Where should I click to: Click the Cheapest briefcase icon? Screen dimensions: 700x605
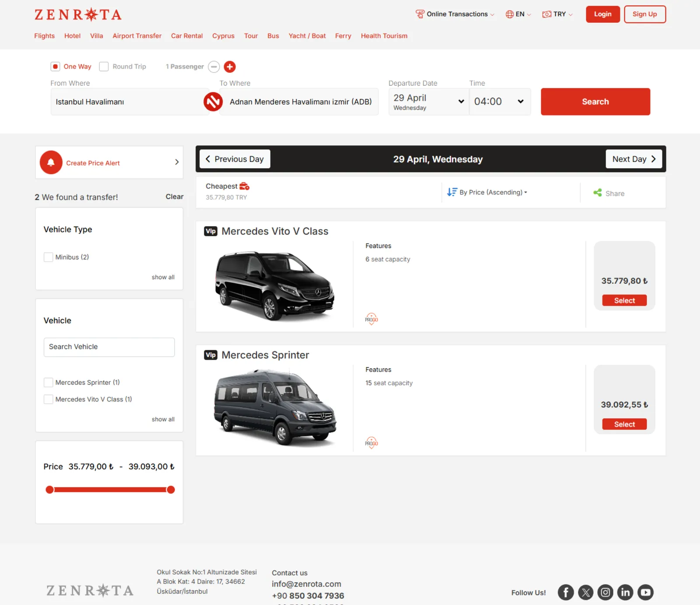point(244,186)
